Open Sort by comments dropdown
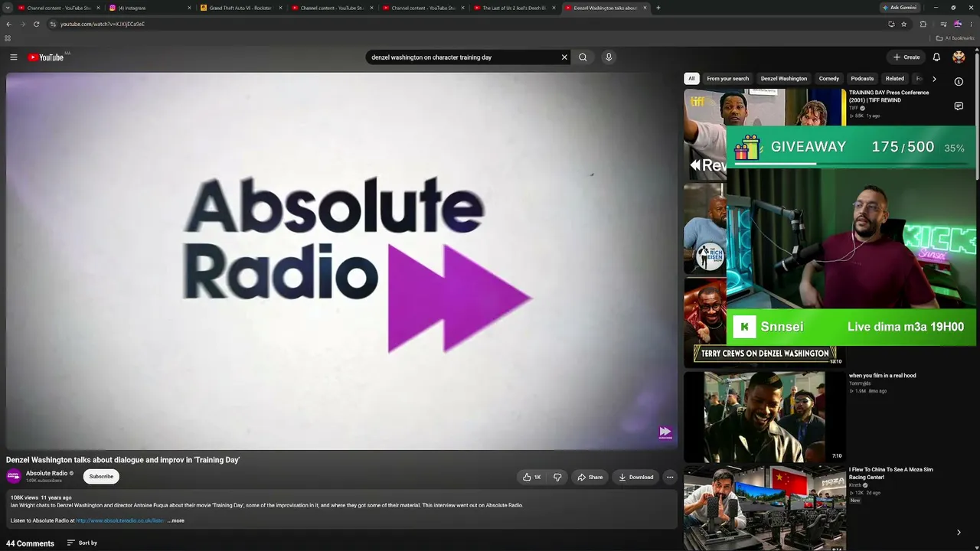The image size is (980, 551). [82, 543]
